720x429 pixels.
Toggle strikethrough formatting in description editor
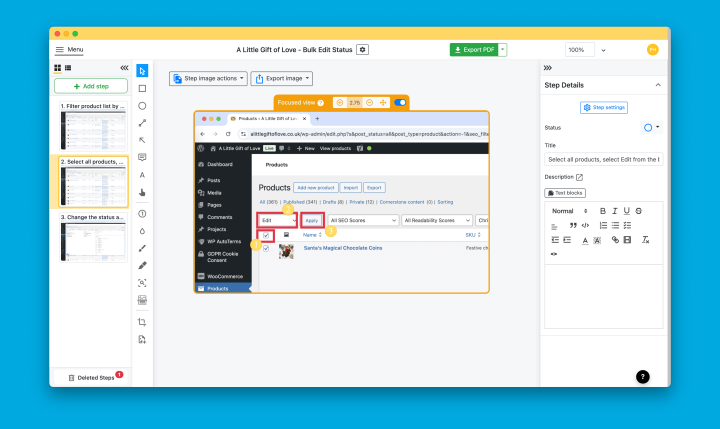pos(639,211)
